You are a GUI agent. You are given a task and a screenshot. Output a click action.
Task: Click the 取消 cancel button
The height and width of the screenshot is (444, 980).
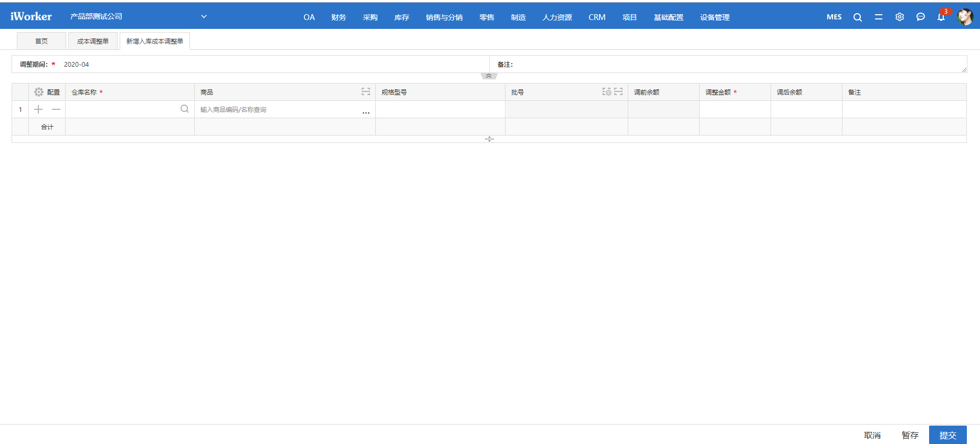tap(872, 435)
